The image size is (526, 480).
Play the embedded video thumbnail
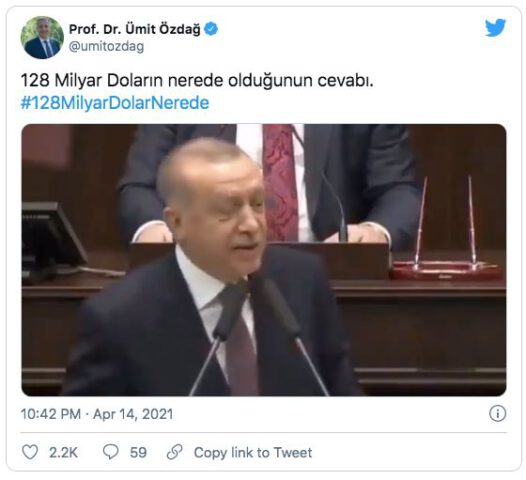(264, 260)
